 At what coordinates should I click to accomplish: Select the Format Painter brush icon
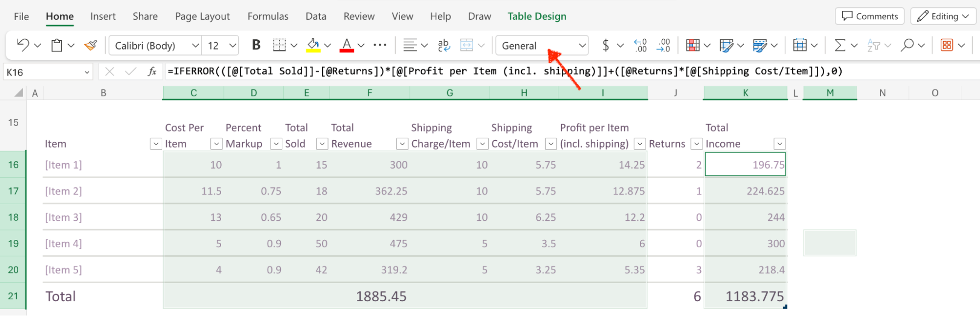(91, 46)
